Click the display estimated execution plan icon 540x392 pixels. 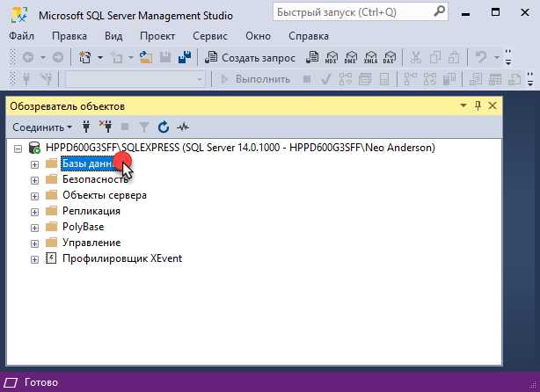(345, 79)
